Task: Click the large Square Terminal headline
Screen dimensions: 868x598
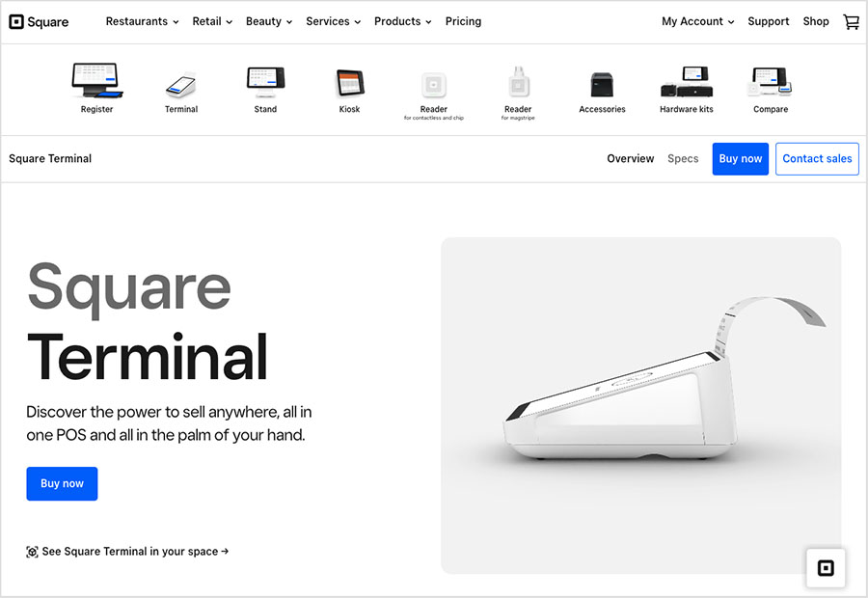Action: click(148, 322)
